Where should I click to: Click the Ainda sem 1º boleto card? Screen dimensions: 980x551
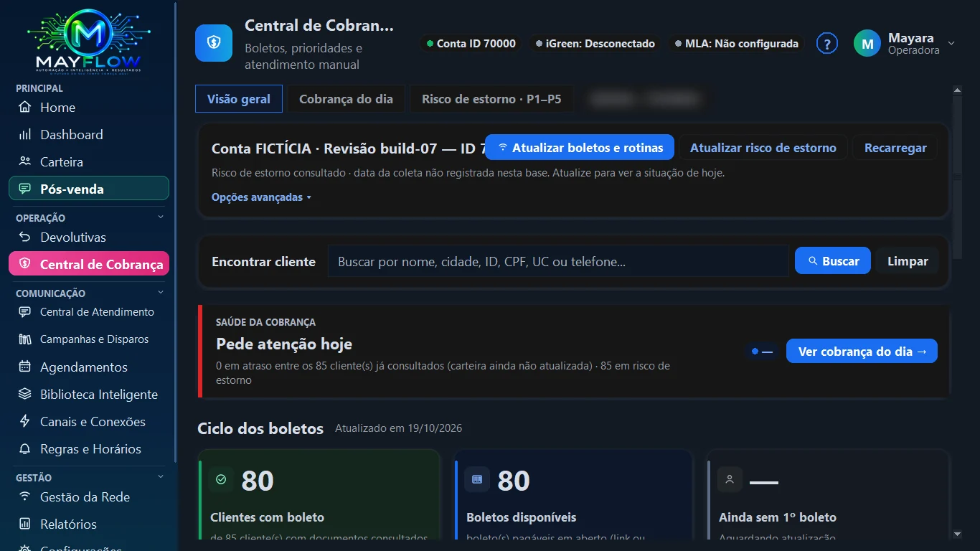829,494
